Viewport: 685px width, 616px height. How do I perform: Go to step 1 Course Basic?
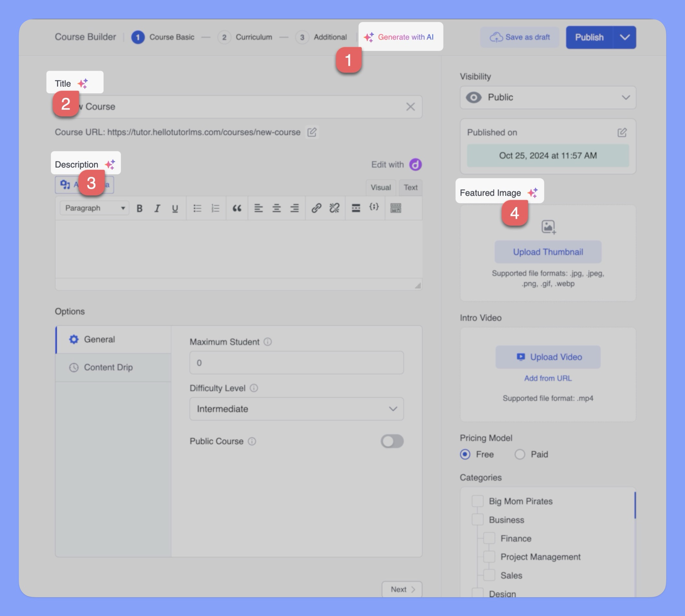tap(163, 37)
